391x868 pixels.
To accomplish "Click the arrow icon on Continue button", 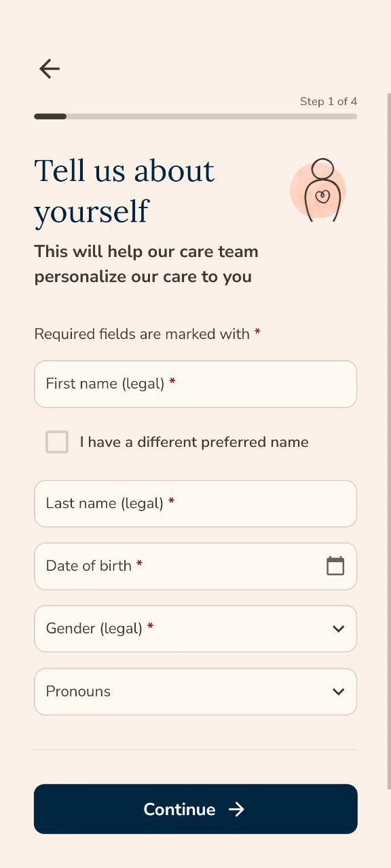I will [x=236, y=809].
